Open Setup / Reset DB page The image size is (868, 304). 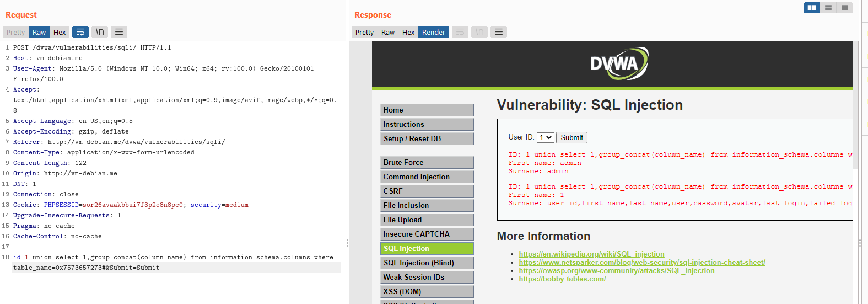[x=427, y=138]
